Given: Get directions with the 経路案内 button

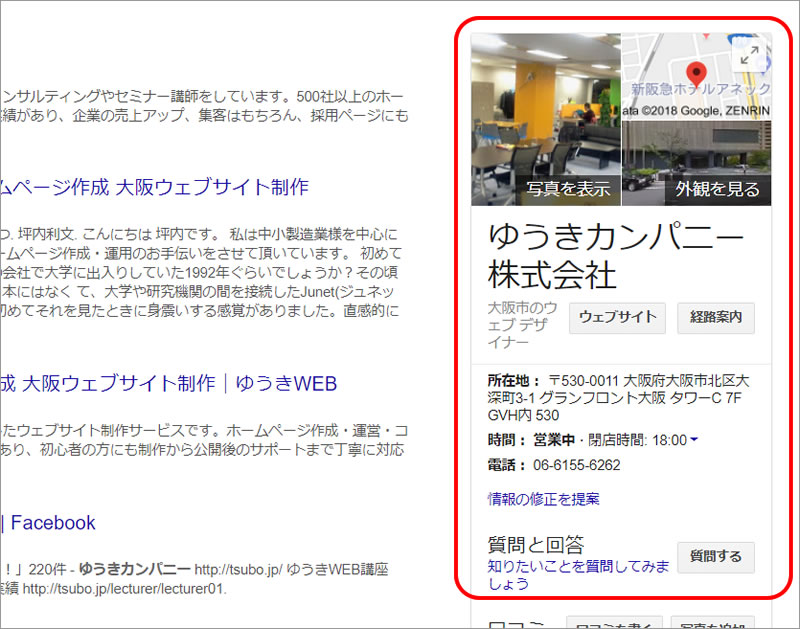Looking at the screenshot, I should pyautogui.click(x=716, y=318).
